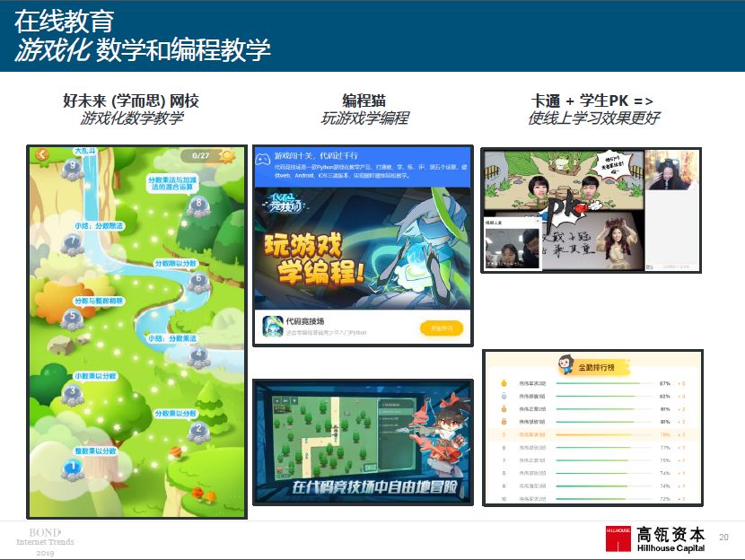
Task: Click the 代码竞技场 app icon
Action: [273, 327]
